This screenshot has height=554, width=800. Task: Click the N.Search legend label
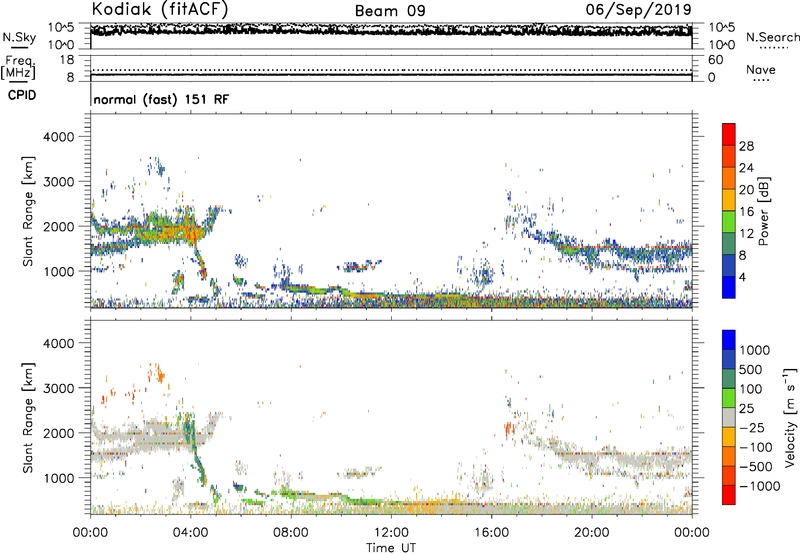coord(772,37)
